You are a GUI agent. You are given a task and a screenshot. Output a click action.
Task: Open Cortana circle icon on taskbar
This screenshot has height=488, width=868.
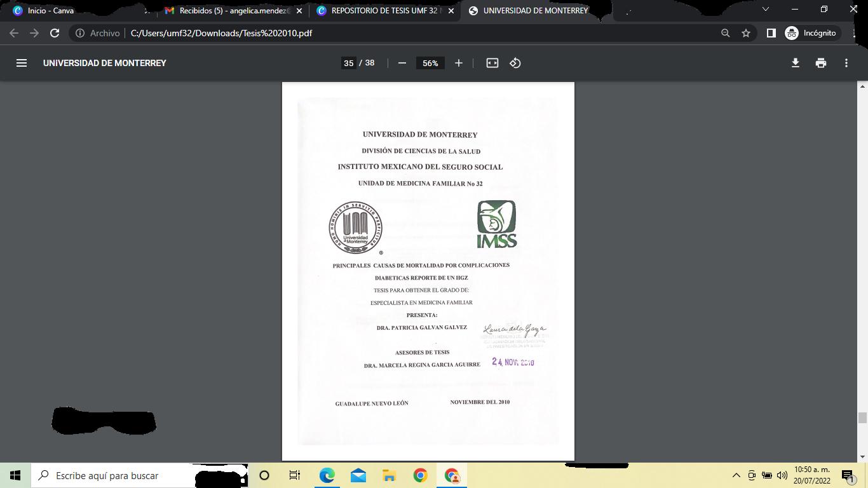coord(264,475)
